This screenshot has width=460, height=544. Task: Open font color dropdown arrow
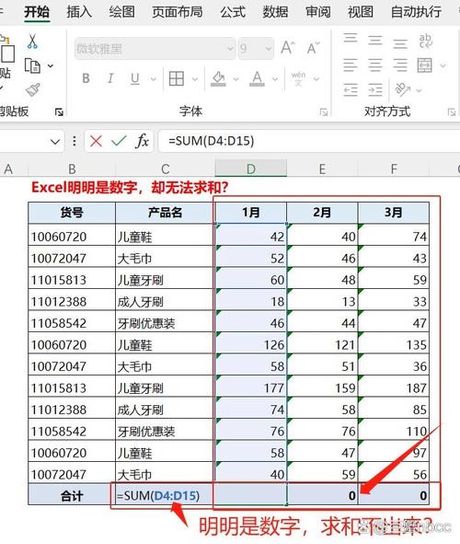click(275, 79)
